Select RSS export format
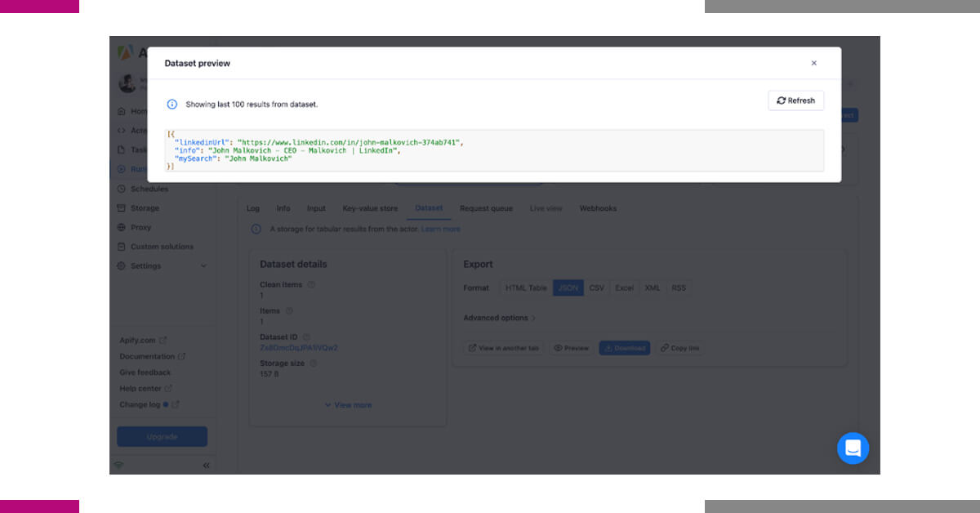The height and width of the screenshot is (513, 980). click(679, 288)
